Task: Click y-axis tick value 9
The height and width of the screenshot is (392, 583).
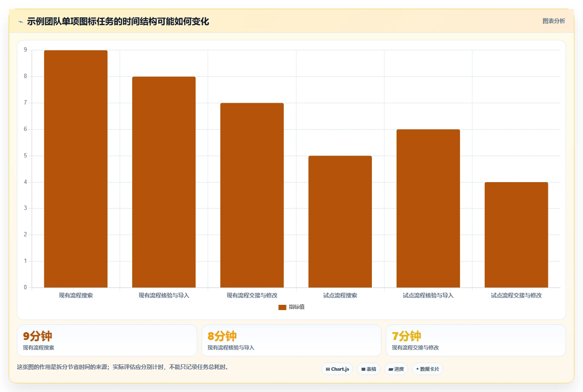Action: [25, 50]
